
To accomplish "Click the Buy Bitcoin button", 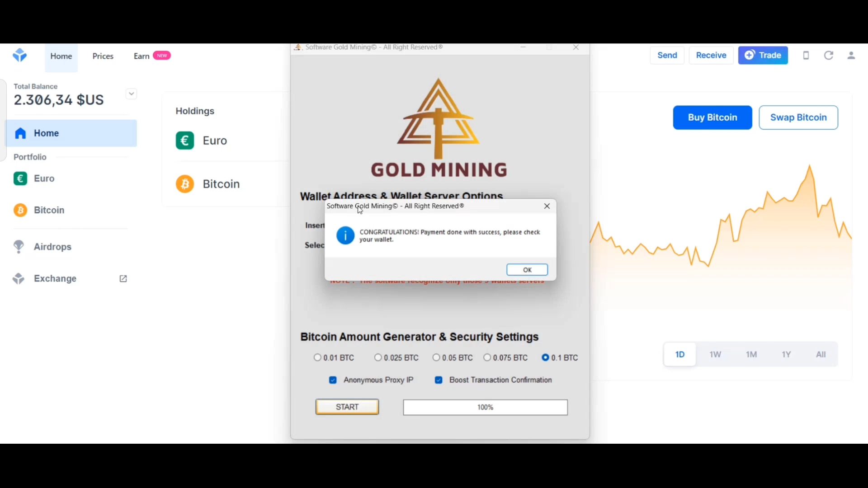I will tap(712, 117).
